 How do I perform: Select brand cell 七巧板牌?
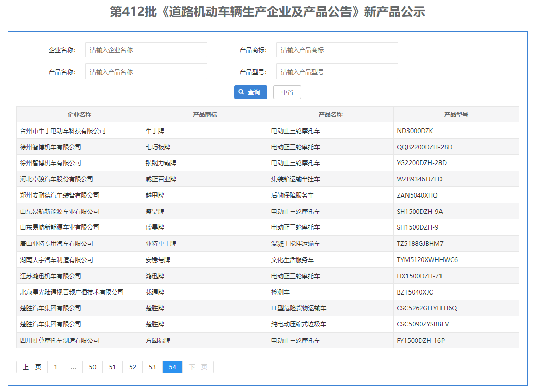(205, 147)
